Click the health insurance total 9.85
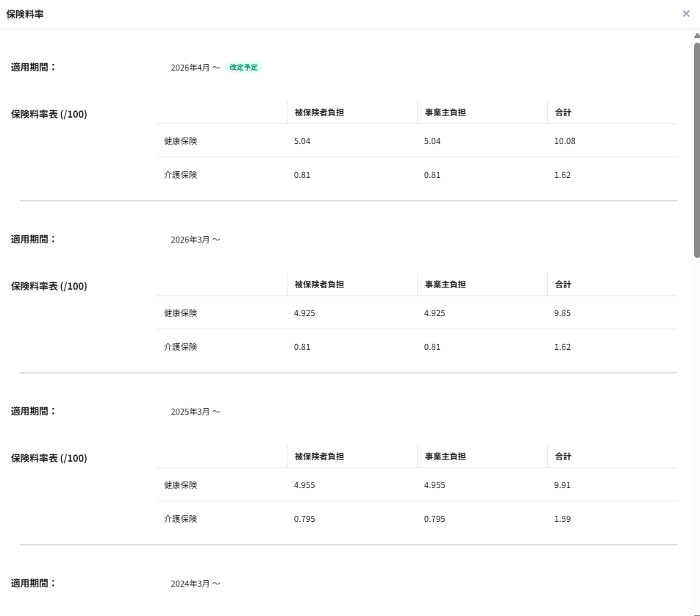The height and width of the screenshot is (616, 700). coord(562,313)
